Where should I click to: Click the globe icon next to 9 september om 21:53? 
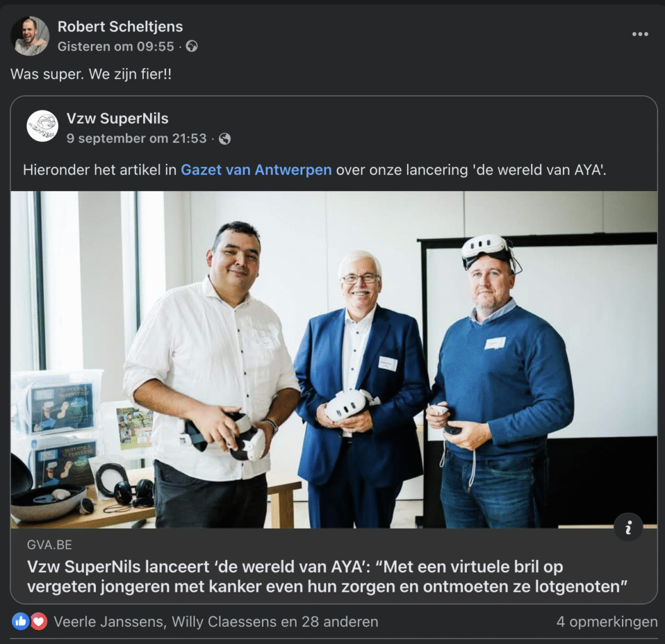(x=225, y=139)
